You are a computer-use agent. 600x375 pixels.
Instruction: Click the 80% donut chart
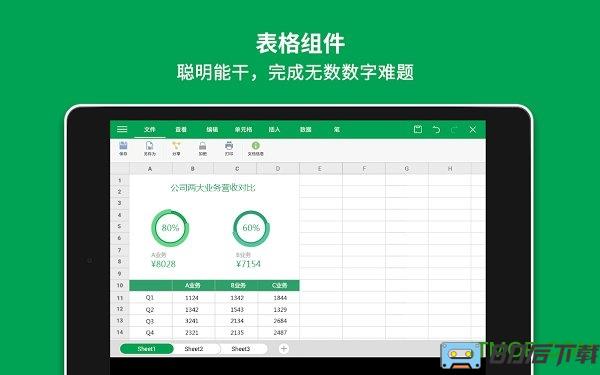[170, 228]
